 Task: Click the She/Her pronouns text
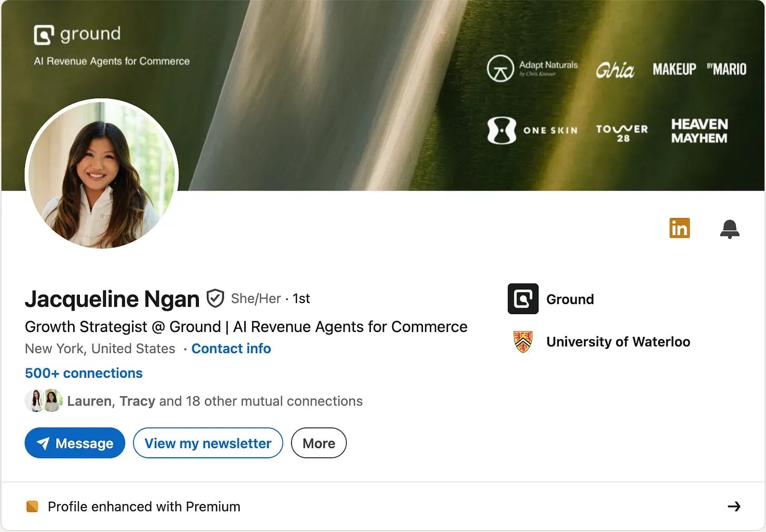click(256, 299)
